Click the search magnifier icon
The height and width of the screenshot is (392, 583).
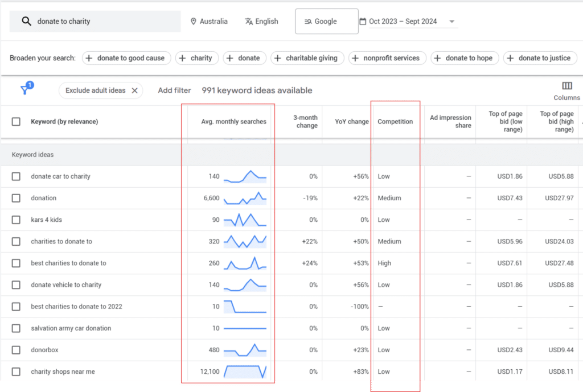click(26, 21)
